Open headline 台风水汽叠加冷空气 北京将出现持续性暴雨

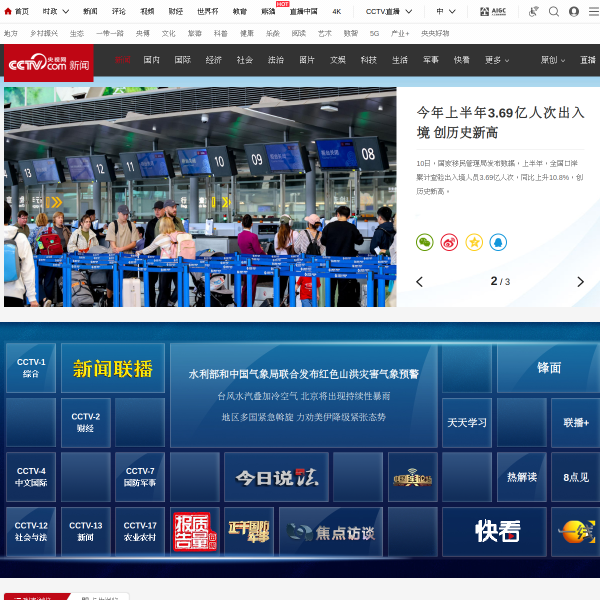304,396
